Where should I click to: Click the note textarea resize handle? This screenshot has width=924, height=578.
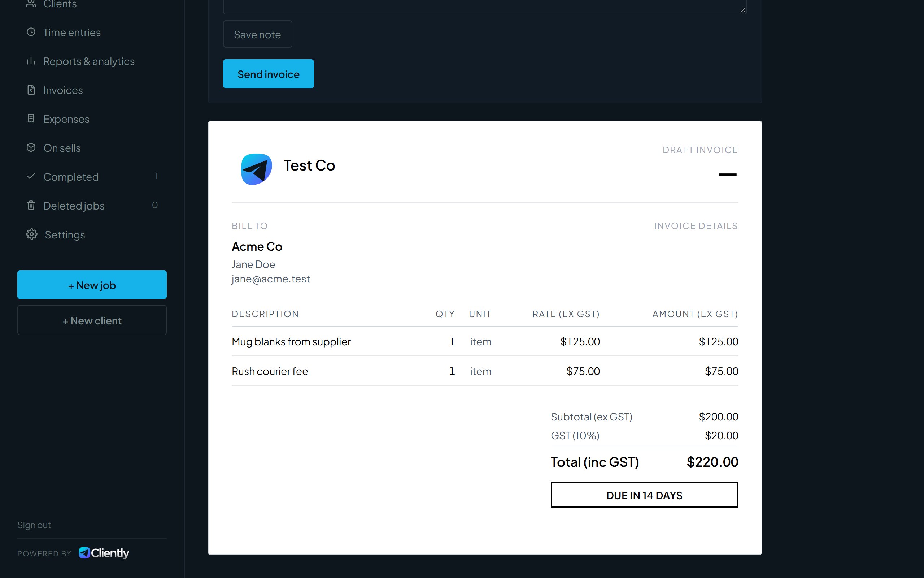pyautogui.click(x=743, y=10)
